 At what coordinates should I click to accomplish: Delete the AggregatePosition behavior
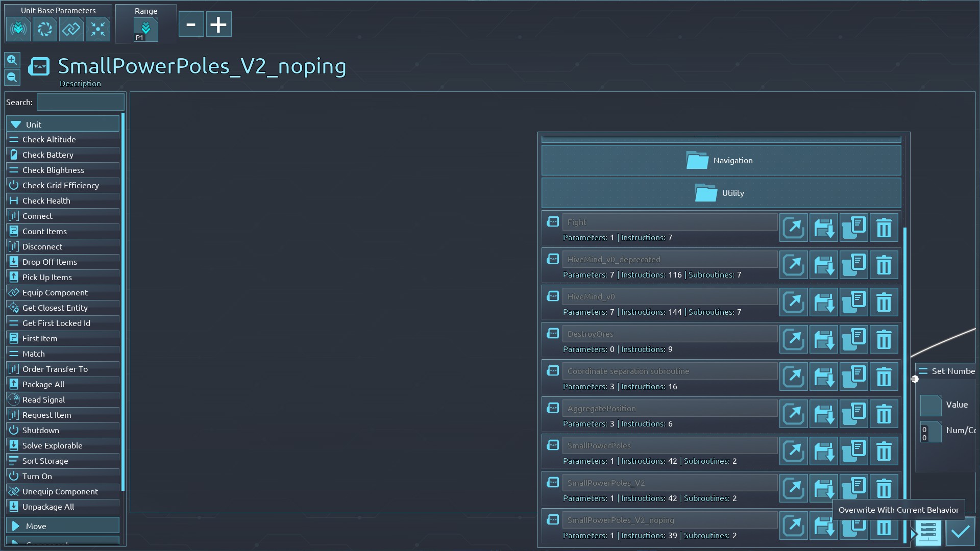click(x=884, y=414)
